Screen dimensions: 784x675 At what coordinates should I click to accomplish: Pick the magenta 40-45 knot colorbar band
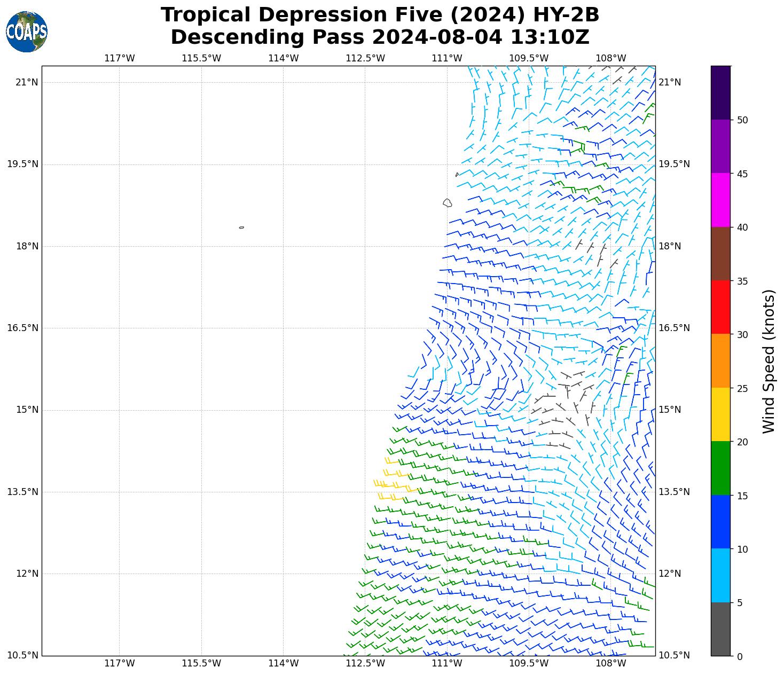point(720,200)
